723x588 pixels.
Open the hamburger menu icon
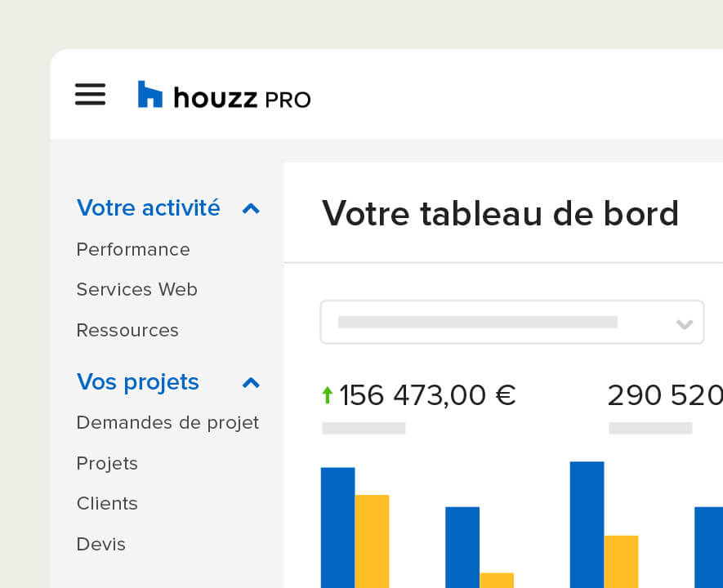pos(91,94)
